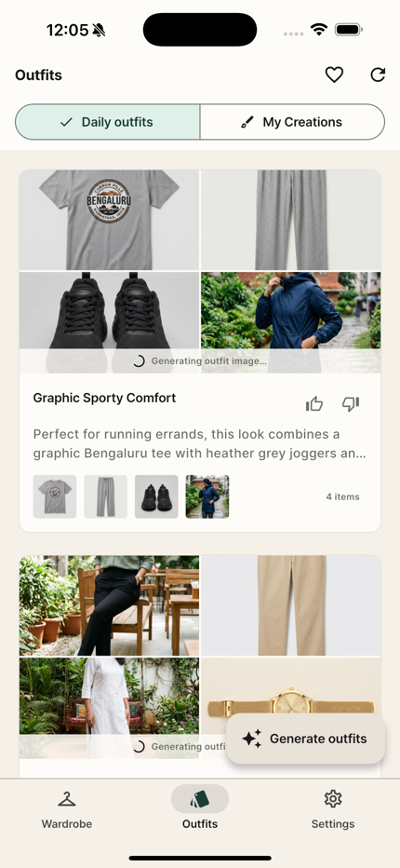Refresh outfits with the reload icon
The image size is (400, 868).
click(x=378, y=75)
